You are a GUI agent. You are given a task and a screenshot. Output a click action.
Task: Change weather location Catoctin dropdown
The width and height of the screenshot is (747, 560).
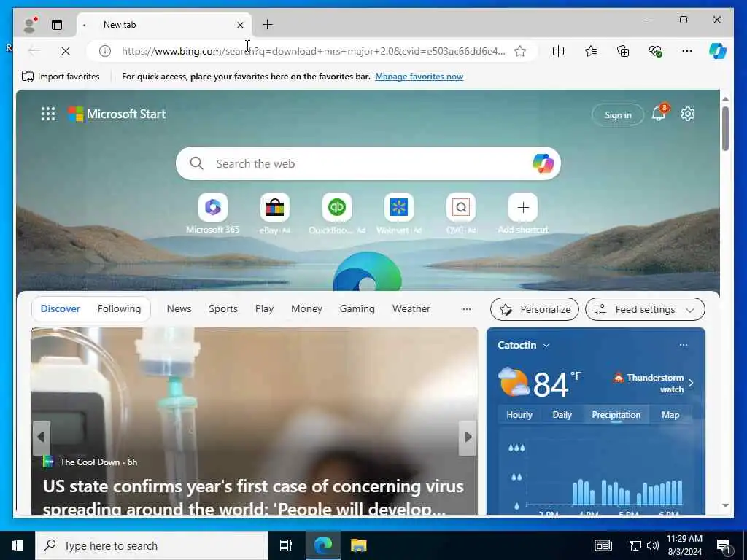(x=524, y=345)
